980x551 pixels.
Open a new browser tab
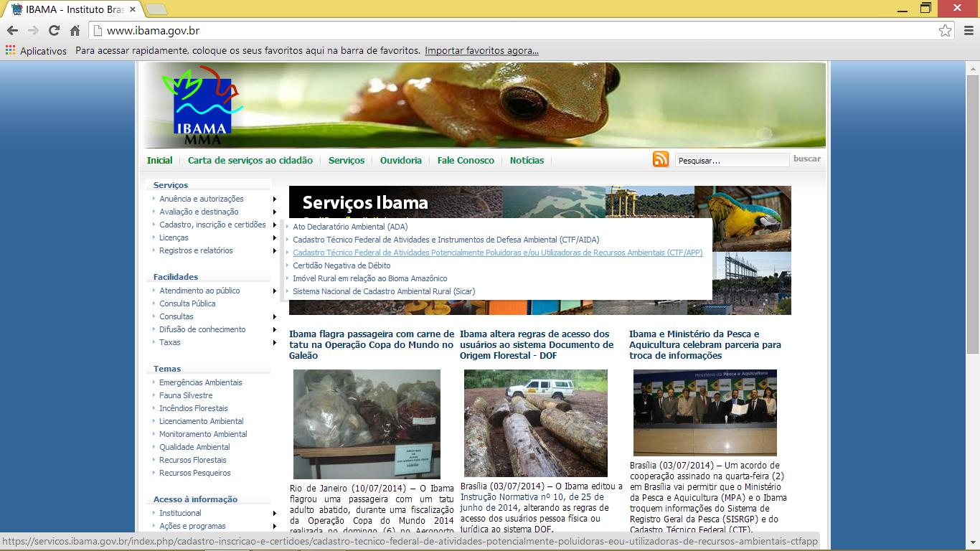point(156,9)
